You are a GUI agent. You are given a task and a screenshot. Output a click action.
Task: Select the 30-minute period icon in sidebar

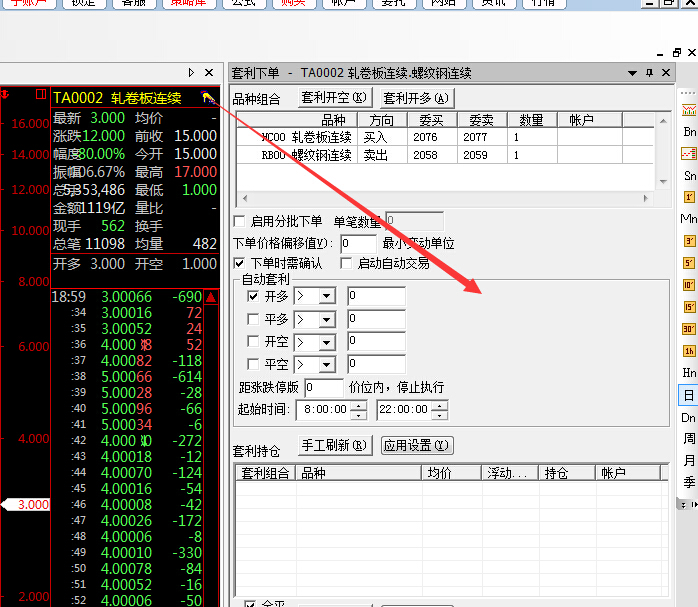pos(689,329)
